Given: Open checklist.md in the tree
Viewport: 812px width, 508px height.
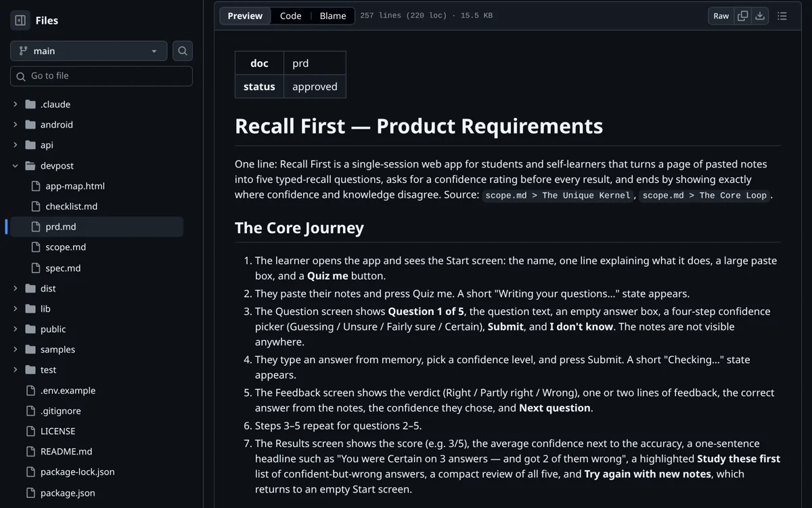Looking at the screenshot, I should (x=72, y=206).
